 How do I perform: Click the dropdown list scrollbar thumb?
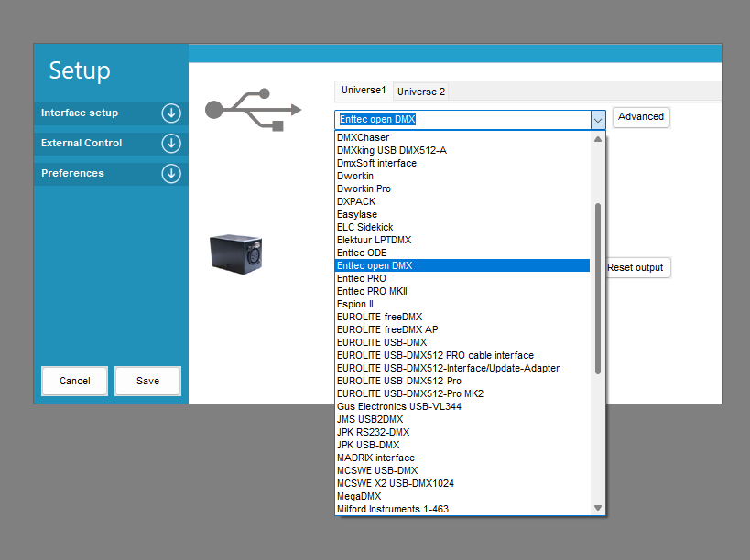(x=598, y=288)
